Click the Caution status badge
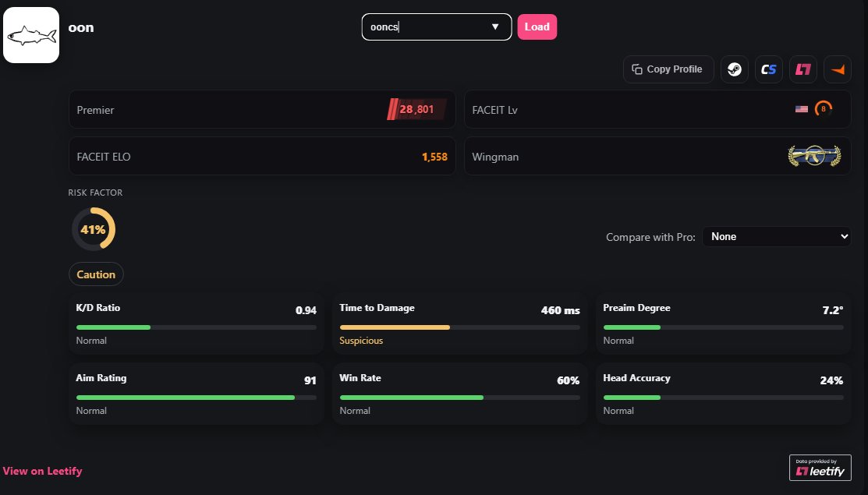Viewport: 868px width, 495px height. pyautogui.click(x=96, y=274)
